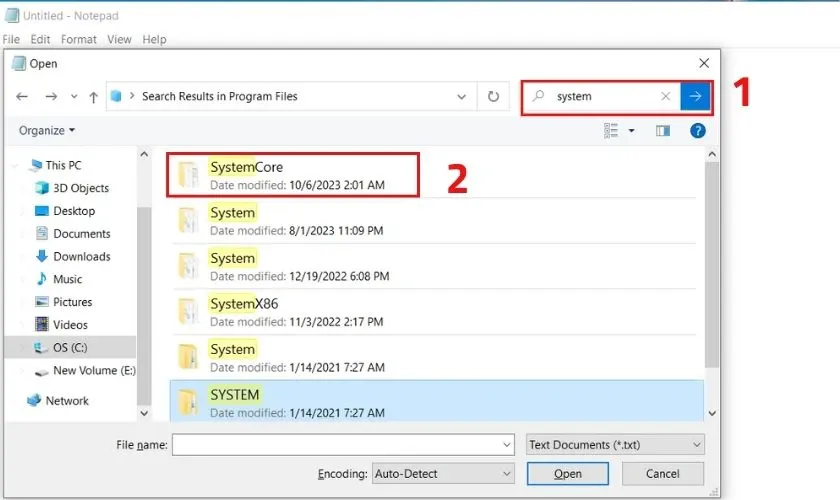Click the Cancel button
Viewport: 840px width, 500px height.
[663, 474]
